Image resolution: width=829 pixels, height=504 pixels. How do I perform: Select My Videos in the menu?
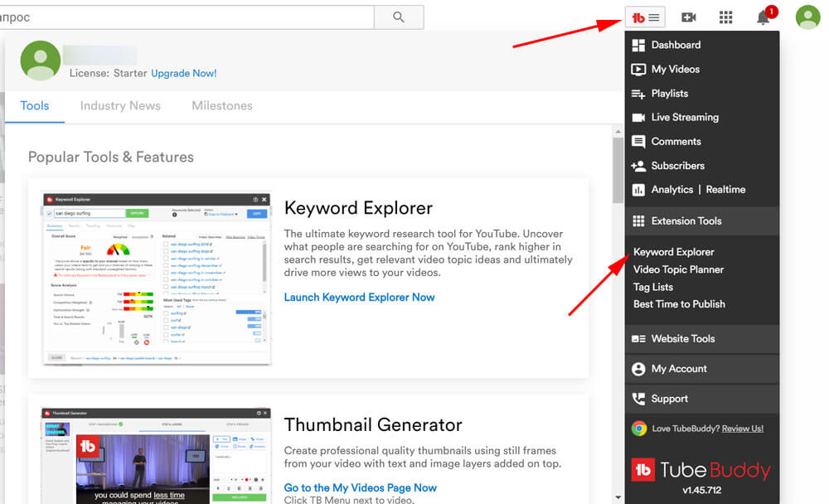point(675,69)
